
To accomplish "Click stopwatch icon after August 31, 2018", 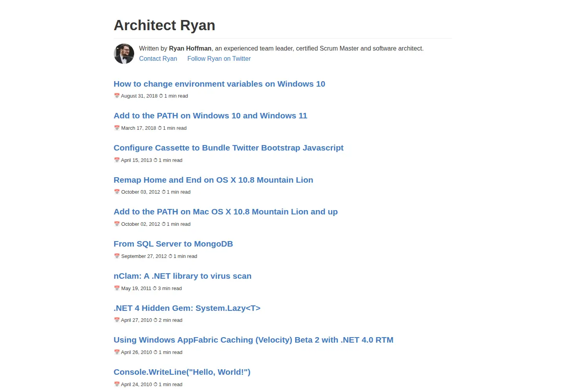I will coord(161,96).
